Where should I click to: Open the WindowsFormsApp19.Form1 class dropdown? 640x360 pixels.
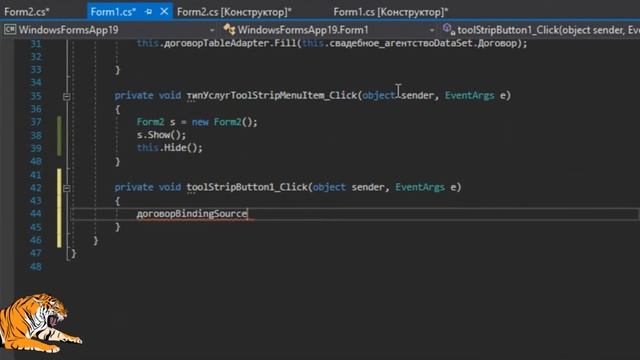431,30
